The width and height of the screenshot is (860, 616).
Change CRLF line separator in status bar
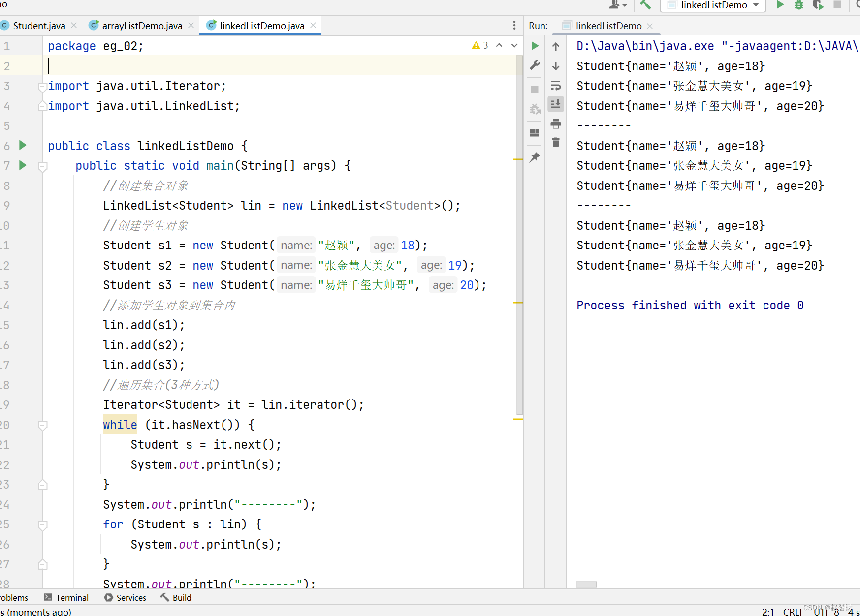793,612
